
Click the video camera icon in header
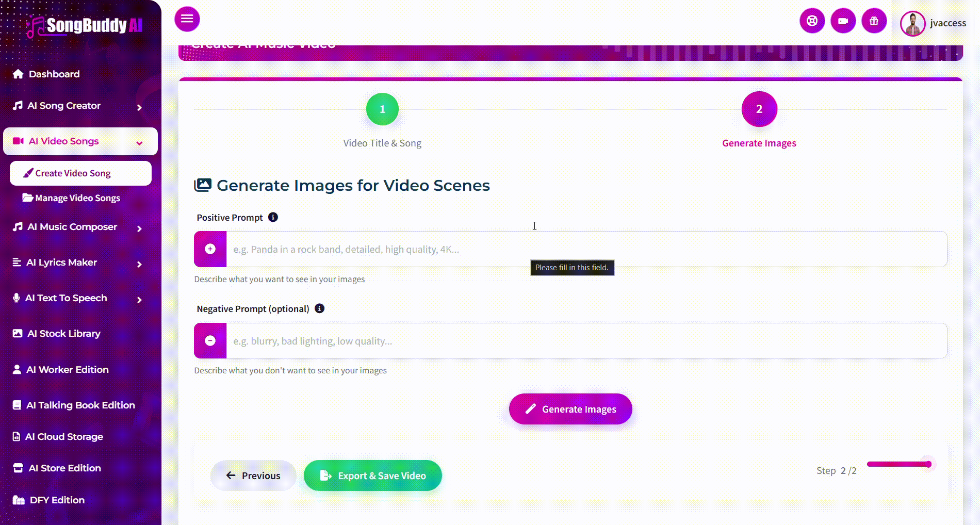coord(843,21)
